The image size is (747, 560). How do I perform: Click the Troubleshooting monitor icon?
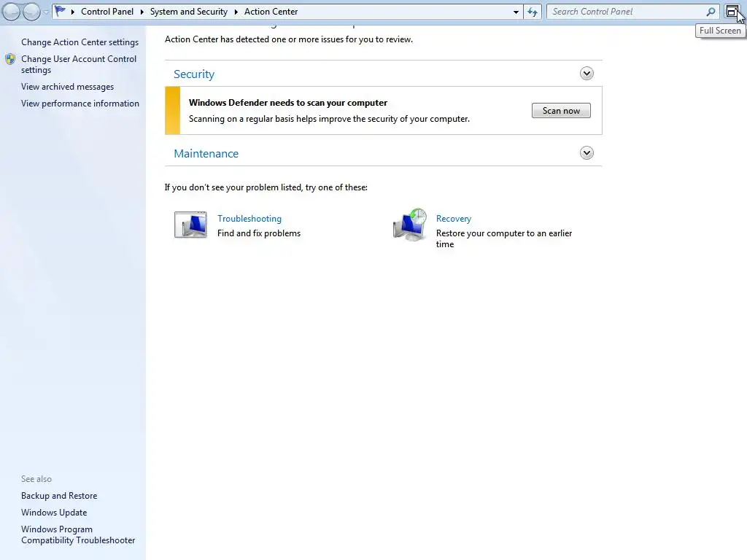tap(190, 225)
